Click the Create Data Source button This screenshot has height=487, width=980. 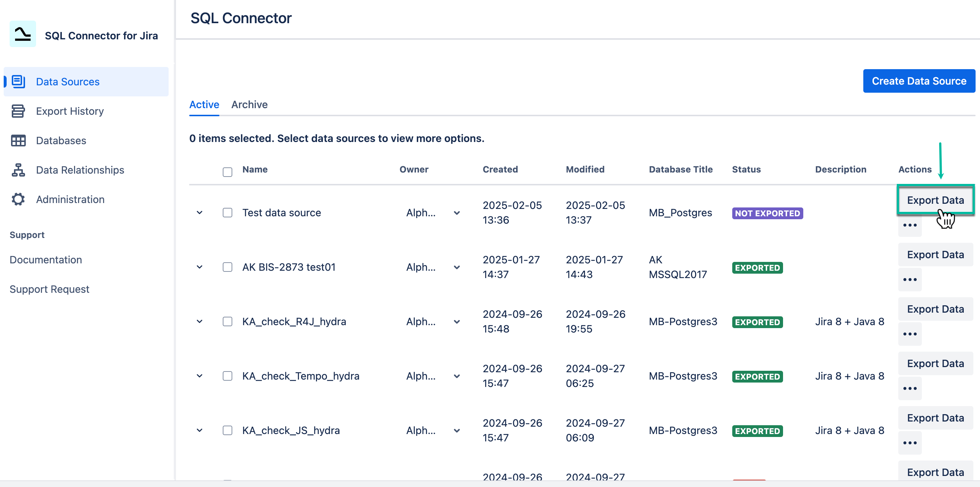pyautogui.click(x=919, y=81)
